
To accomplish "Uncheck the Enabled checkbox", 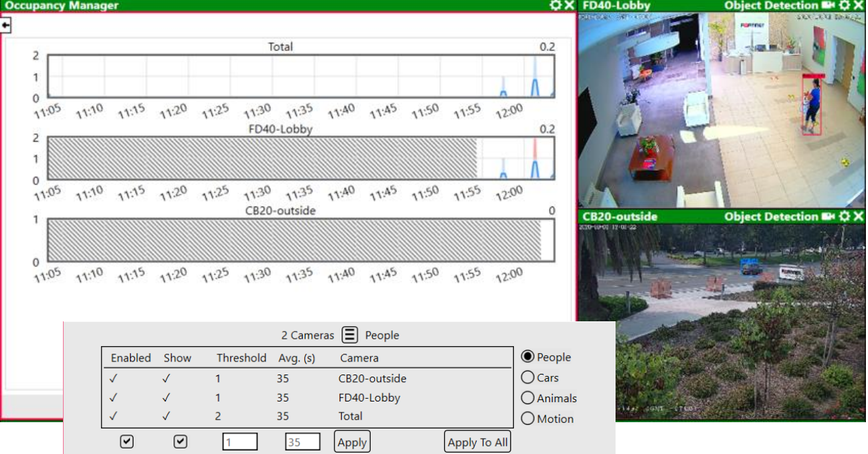I will click(x=127, y=441).
